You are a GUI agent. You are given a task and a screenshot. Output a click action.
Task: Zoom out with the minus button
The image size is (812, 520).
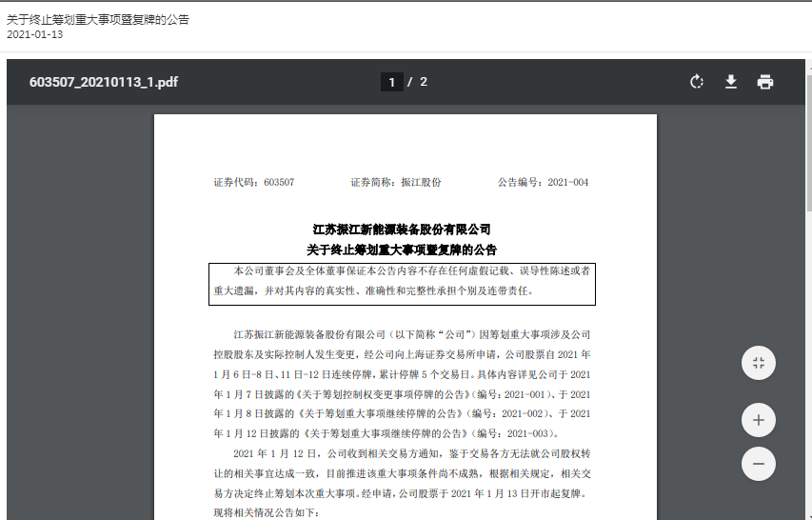coord(758,464)
